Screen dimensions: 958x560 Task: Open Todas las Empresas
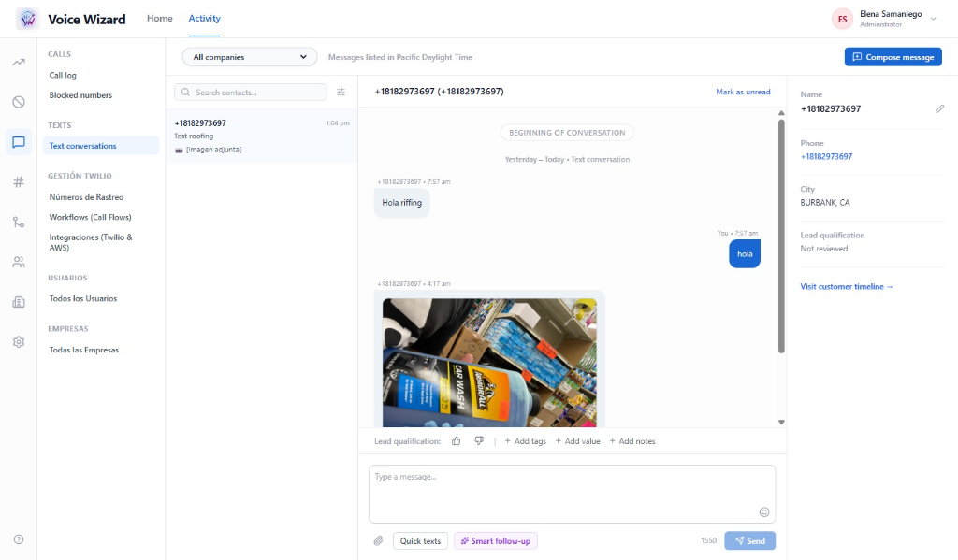[x=84, y=350]
